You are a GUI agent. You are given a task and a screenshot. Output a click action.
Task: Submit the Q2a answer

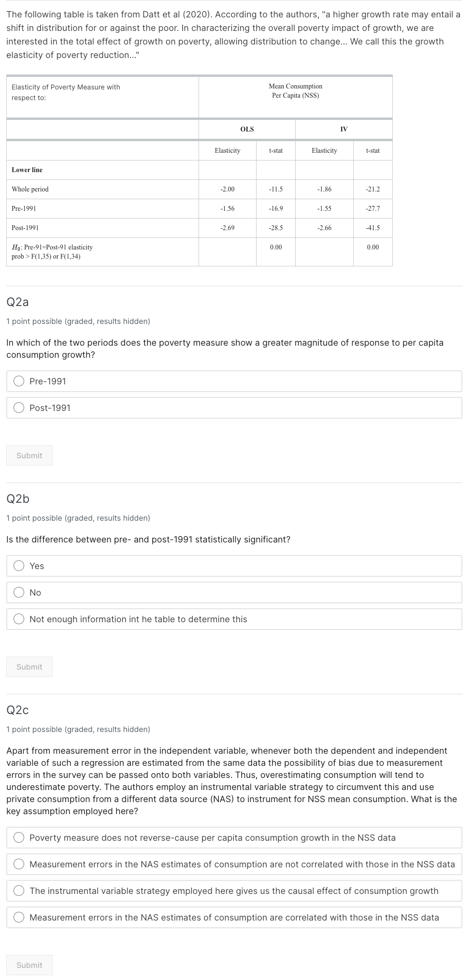point(29,455)
